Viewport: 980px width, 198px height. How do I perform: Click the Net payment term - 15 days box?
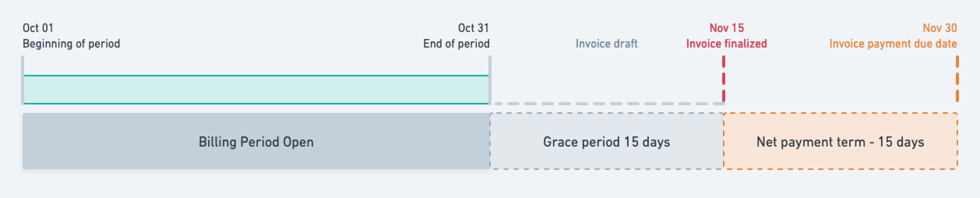click(x=840, y=141)
